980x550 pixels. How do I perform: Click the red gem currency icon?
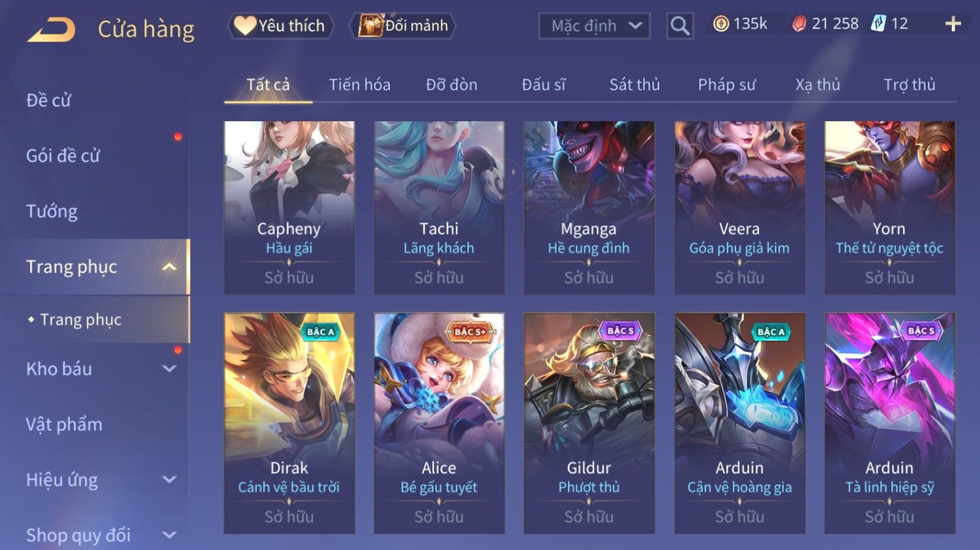[x=799, y=24]
